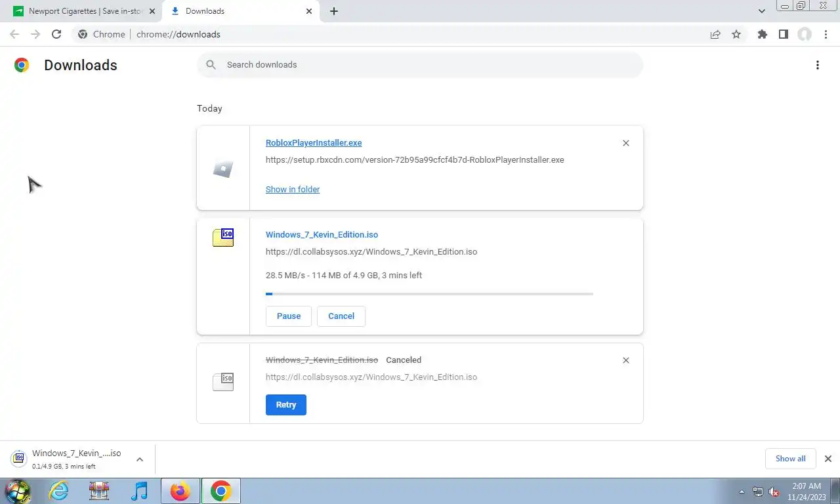Bookmark this tab with the star icon
The height and width of the screenshot is (504, 840).
(x=736, y=34)
